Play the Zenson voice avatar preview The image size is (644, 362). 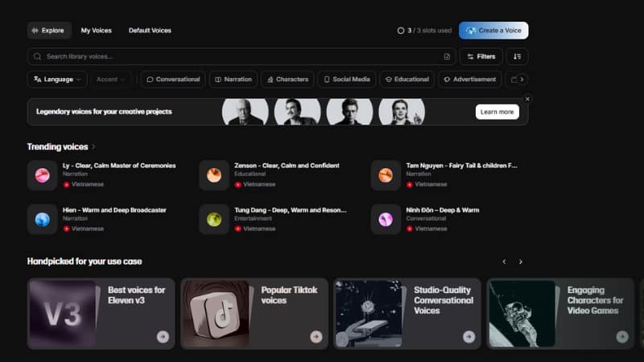(x=214, y=175)
